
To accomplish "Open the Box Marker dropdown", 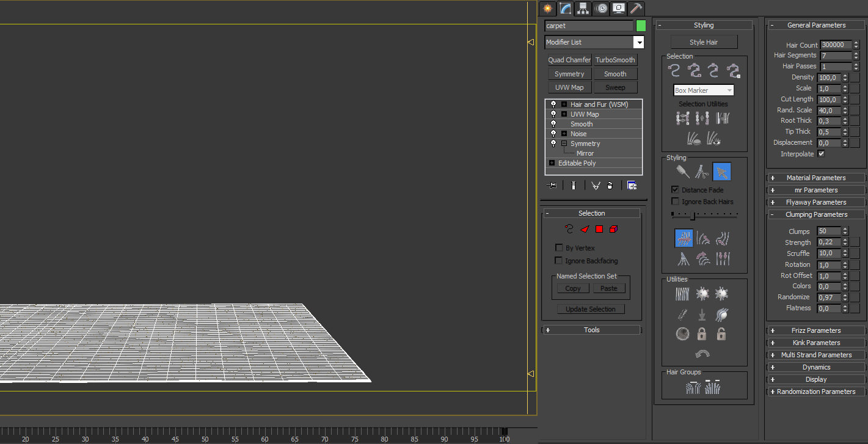I will [x=704, y=90].
